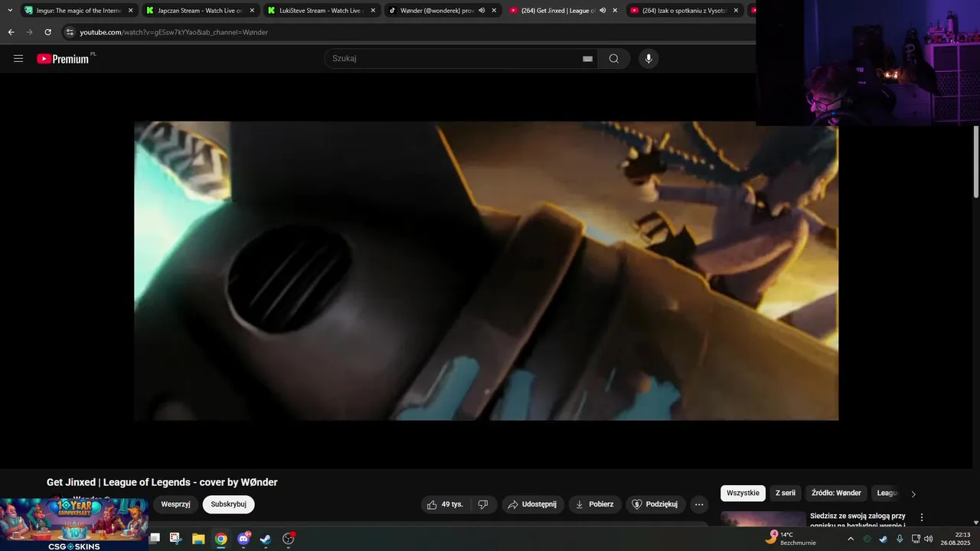Go forward with the browser forward arrow

(x=29, y=32)
